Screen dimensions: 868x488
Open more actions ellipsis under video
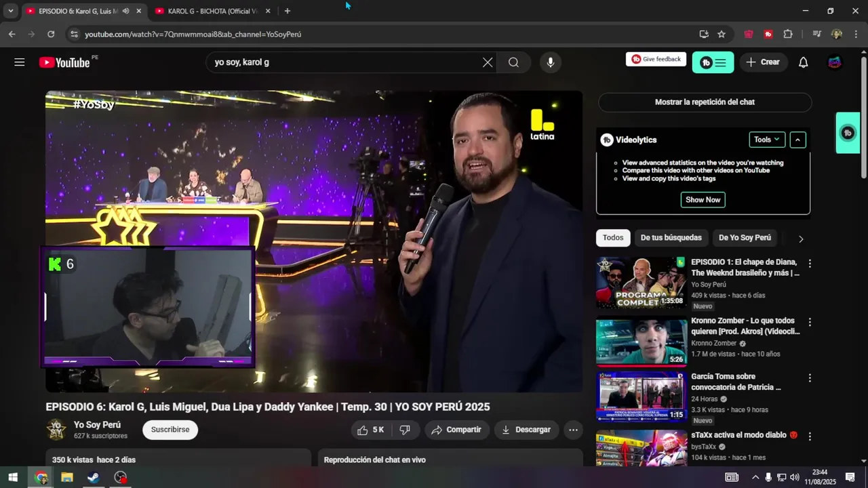point(573,430)
